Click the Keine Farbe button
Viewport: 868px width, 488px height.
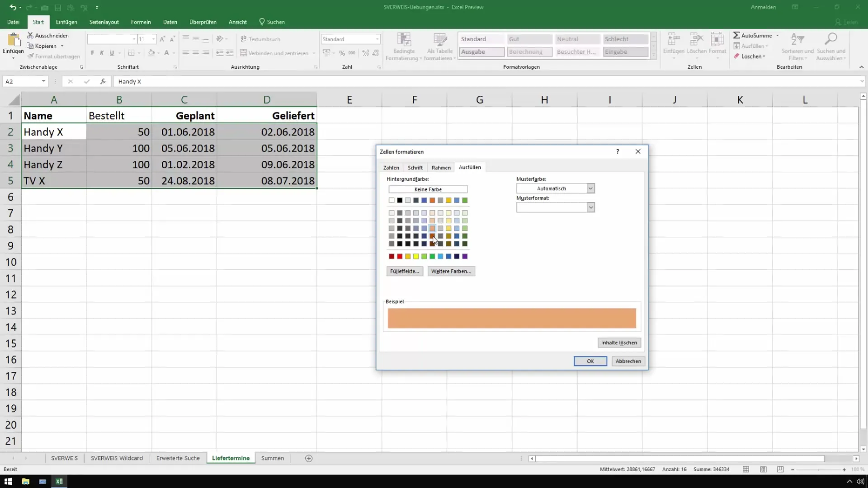pyautogui.click(x=428, y=189)
